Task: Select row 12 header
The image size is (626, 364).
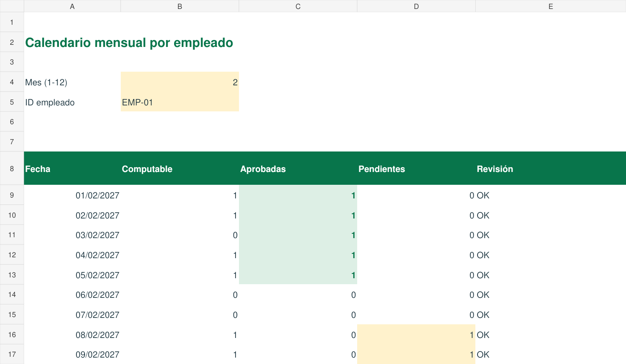Action: 12,255
